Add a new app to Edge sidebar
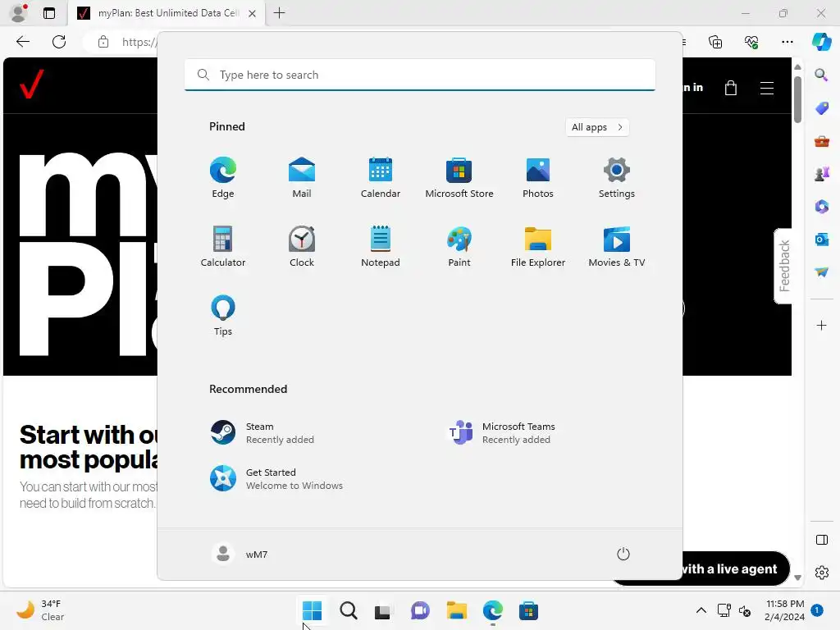840x630 pixels. coord(821,325)
